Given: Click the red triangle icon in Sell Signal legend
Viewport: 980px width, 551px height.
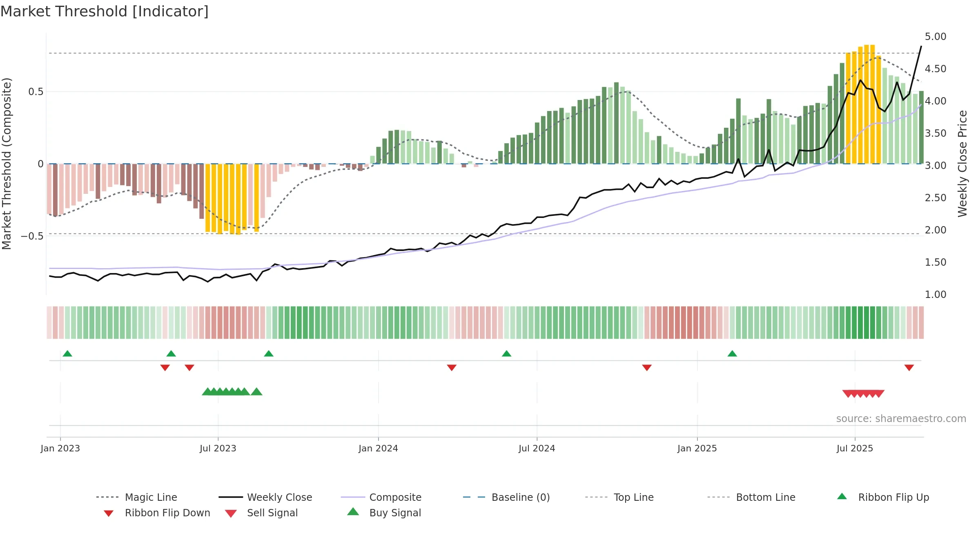Looking at the screenshot, I should tap(231, 513).
